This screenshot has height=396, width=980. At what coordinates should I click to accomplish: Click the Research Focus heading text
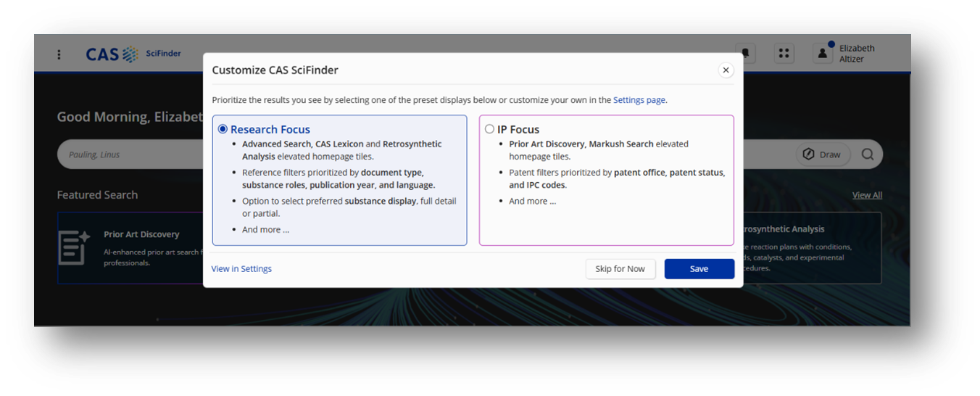click(x=270, y=129)
